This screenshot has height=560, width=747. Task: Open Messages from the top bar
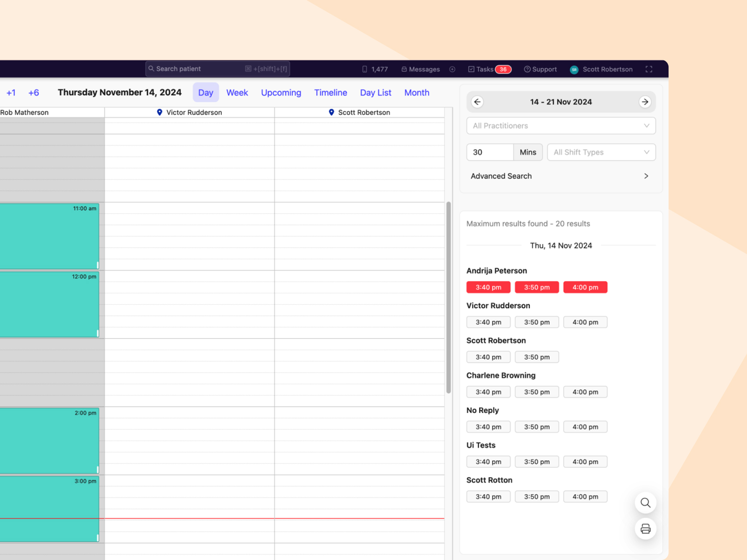pos(421,69)
